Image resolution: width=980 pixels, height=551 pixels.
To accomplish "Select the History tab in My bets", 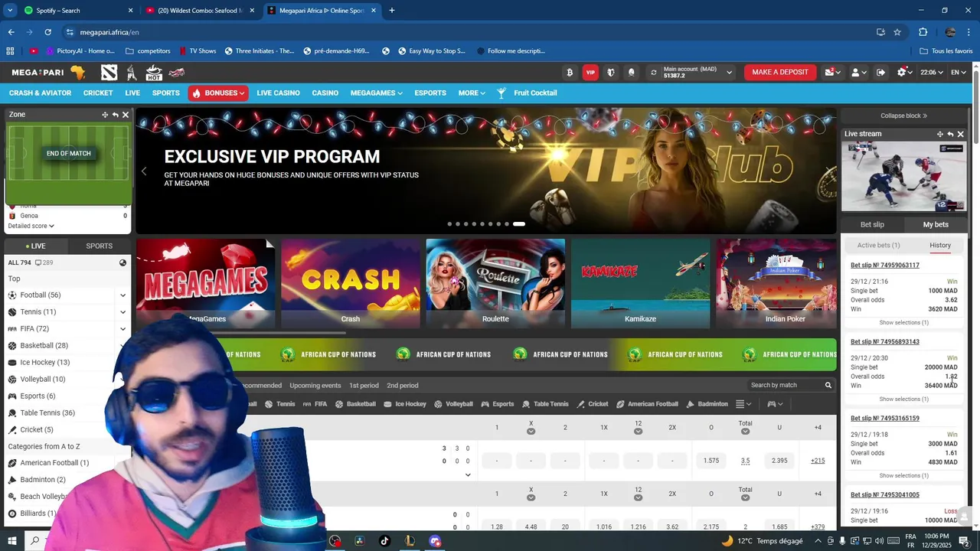I will (x=940, y=245).
